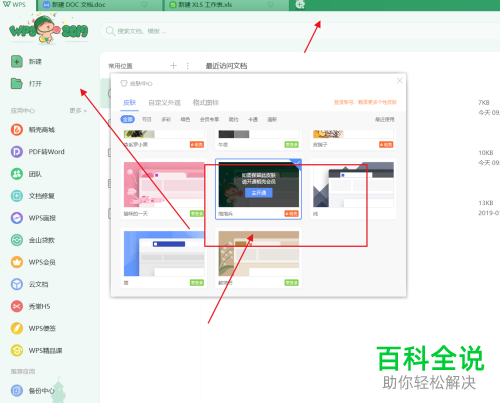Click the search magnifier icon
Image resolution: width=500 pixels, height=403 pixels.
point(110,31)
